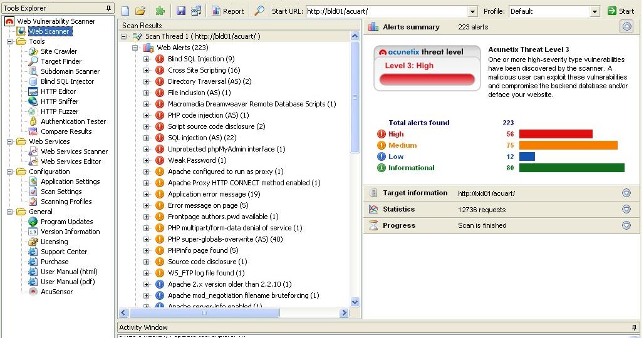Open Compare Results tool
This screenshot has width=644, height=338.
[66, 131]
